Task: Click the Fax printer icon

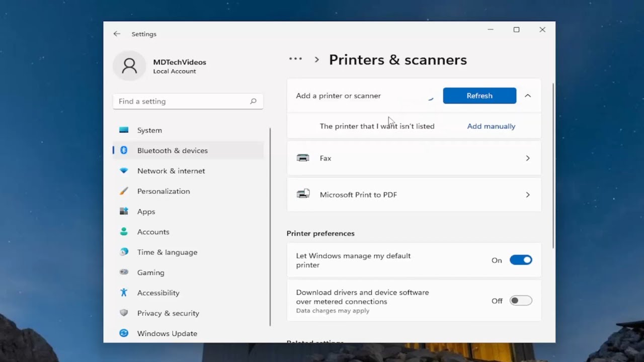Action: (x=303, y=158)
